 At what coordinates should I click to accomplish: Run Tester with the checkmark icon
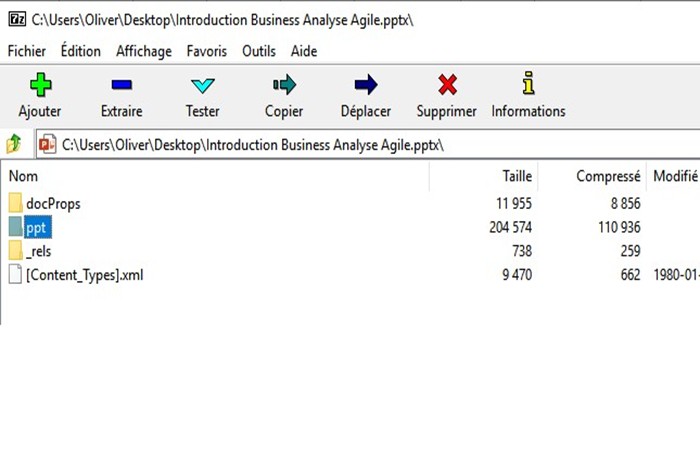pos(203,85)
